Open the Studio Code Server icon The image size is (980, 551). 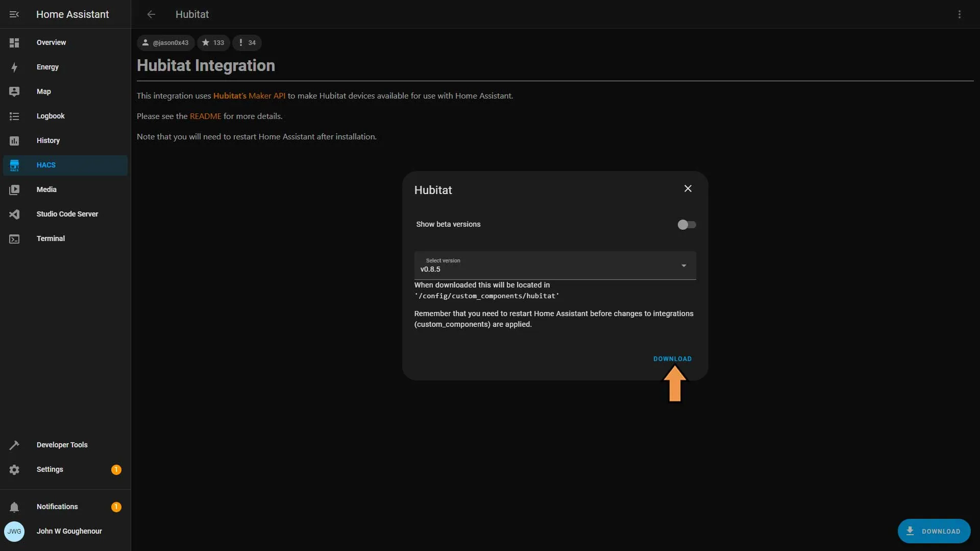14,214
